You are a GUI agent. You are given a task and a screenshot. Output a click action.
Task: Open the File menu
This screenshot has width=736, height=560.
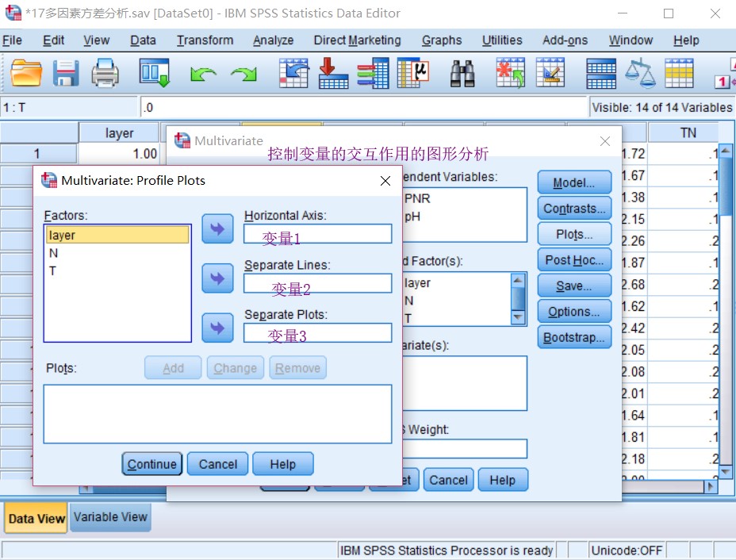click(x=12, y=40)
